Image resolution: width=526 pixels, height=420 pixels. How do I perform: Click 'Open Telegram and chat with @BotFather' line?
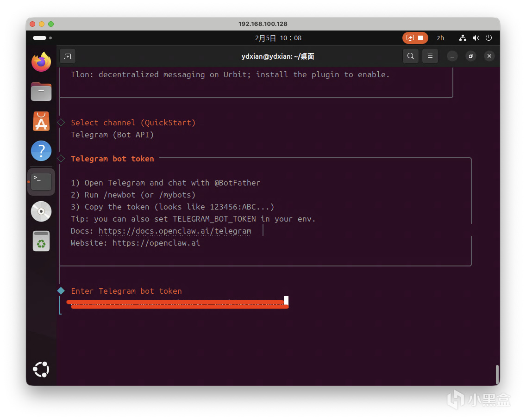pyautogui.click(x=165, y=183)
